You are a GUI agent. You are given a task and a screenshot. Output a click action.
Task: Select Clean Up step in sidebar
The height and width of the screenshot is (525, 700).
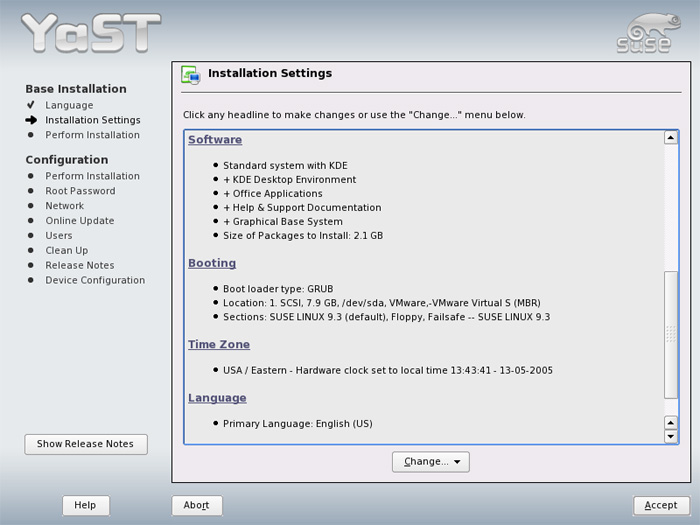(x=67, y=250)
